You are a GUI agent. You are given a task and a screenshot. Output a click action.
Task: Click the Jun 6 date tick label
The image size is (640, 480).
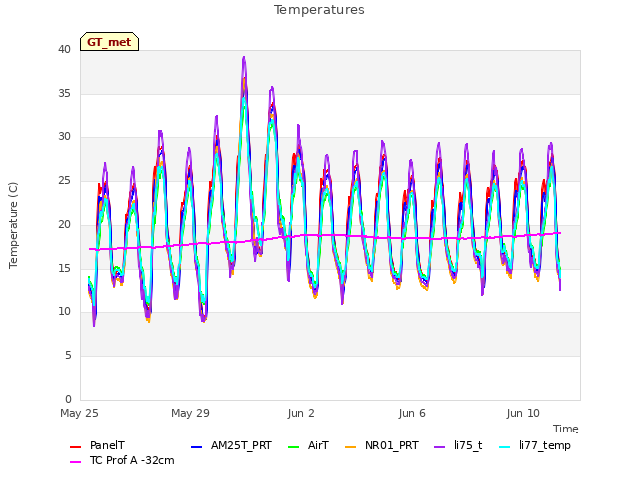[x=412, y=413]
